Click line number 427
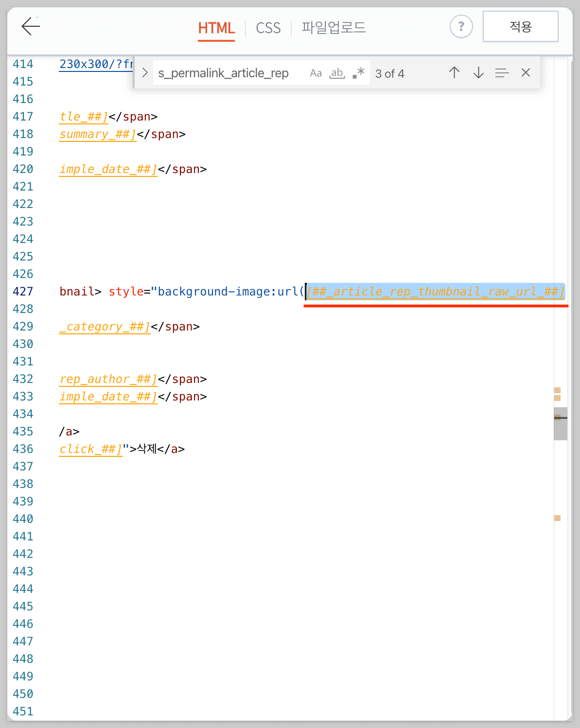Viewport: 580px width, 728px height. tap(23, 292)
